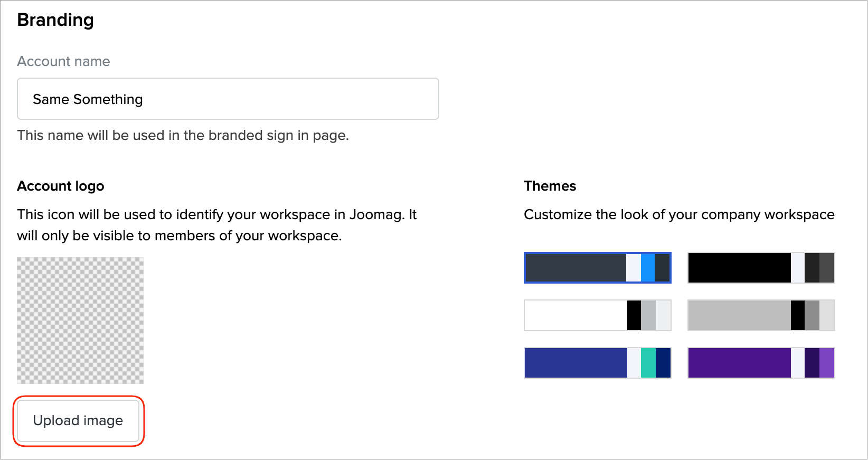Click the black stripe in the white theme
Image resolution: width=868 pixels, height=460 pixels.
pyautogui.click(x=634, y=315)
